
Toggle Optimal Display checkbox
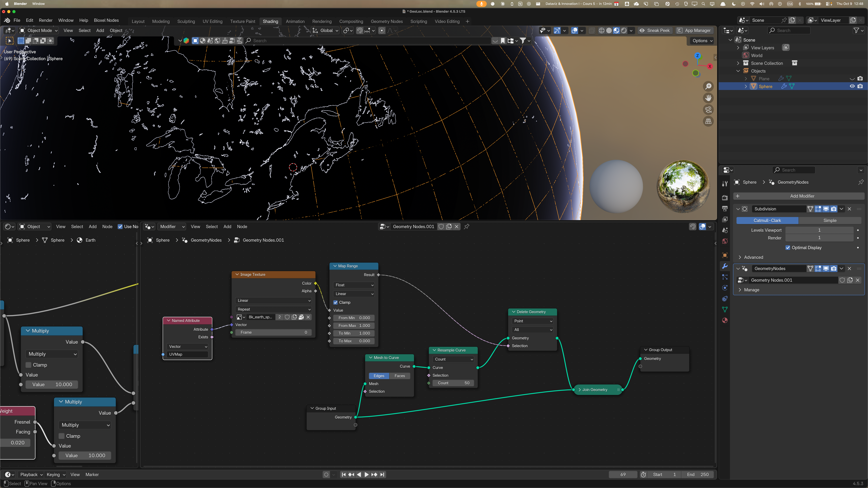click(x=788, y=247)
